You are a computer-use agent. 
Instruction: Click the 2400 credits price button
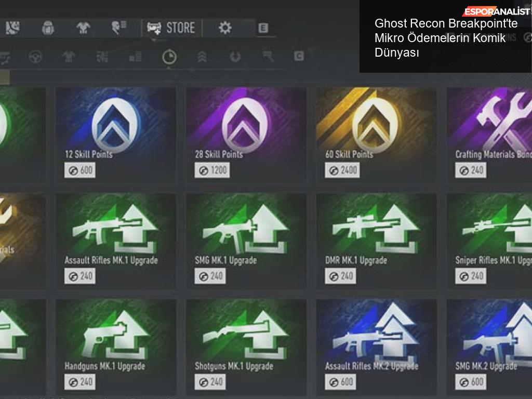[x=342, y=170]
